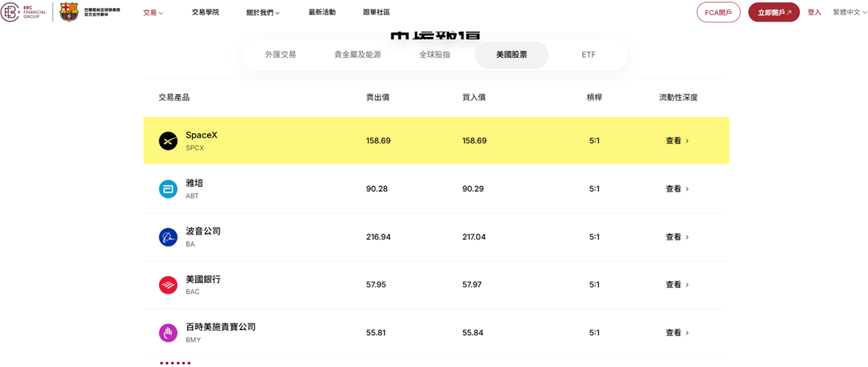
Task: Click the FC Barcelona crest logo
Action: (x=69, y=12)
